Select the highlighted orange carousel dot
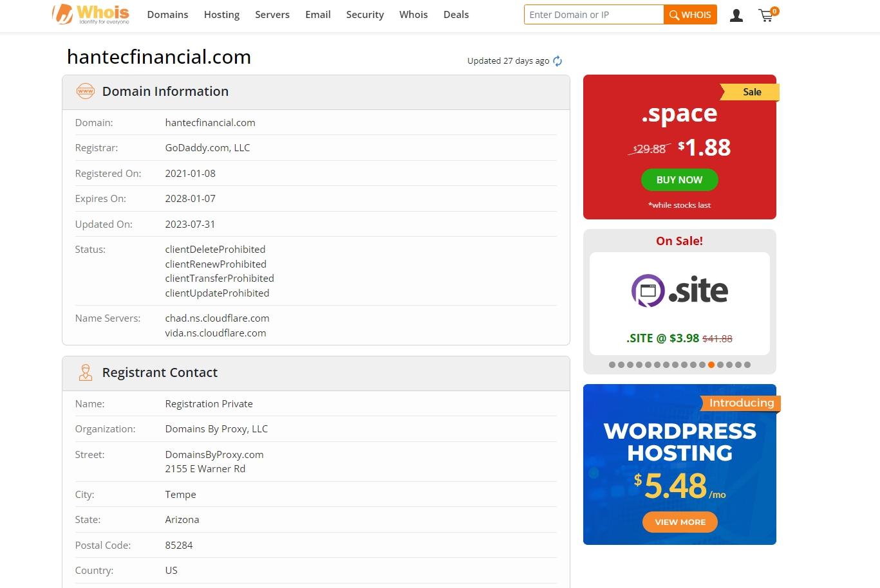Screen dimensions: 880x588 pos(711,365)
